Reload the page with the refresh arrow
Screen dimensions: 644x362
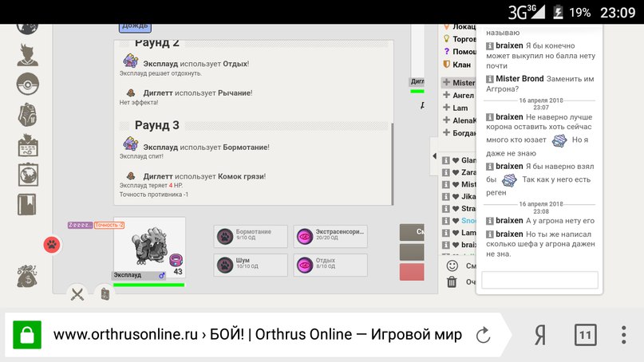(483, 335)
